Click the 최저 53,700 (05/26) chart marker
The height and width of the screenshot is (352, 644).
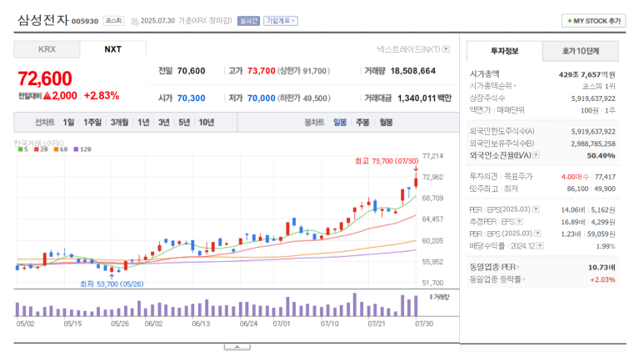click(x=112, y=284)
